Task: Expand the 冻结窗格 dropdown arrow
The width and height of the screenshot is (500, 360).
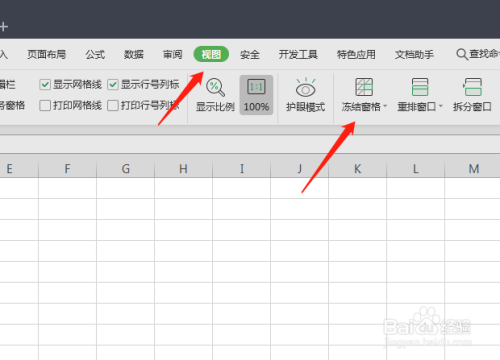Action: (x=385, y=106)
